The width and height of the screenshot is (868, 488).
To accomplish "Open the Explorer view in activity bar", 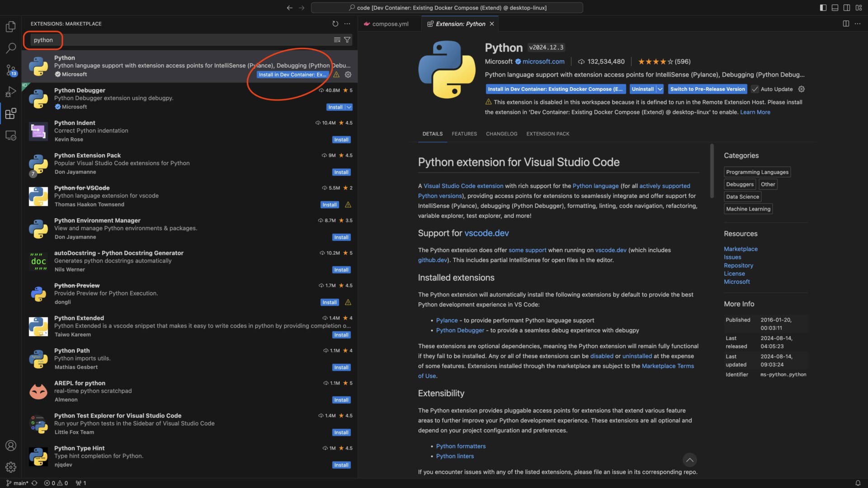I will point(11,27).
